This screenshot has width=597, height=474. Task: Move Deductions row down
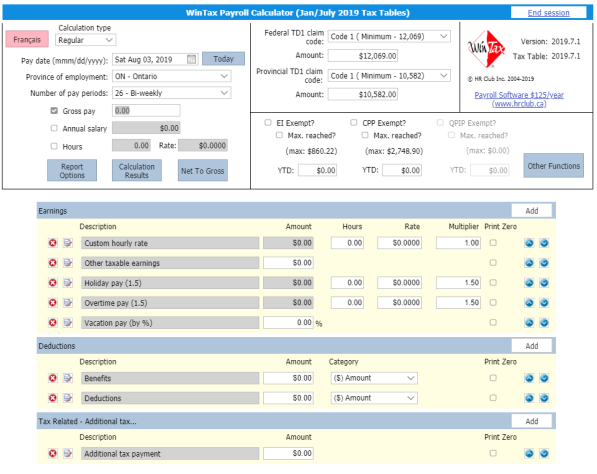[544, 398]
